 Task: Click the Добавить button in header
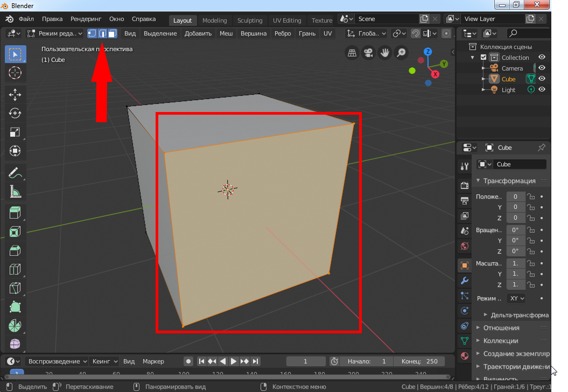pyautogui.click(x=198, y=33)
